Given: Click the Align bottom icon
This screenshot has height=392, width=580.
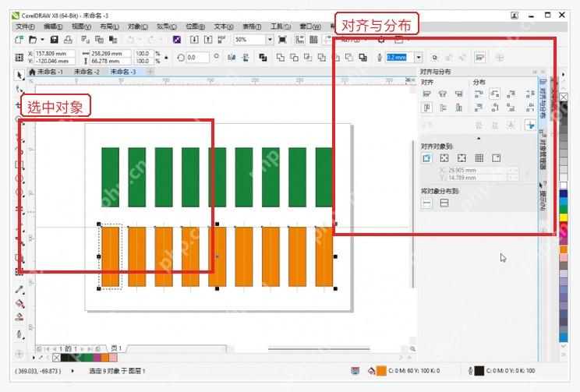Looking at the screenshot, I should click(x=458, y=108).
